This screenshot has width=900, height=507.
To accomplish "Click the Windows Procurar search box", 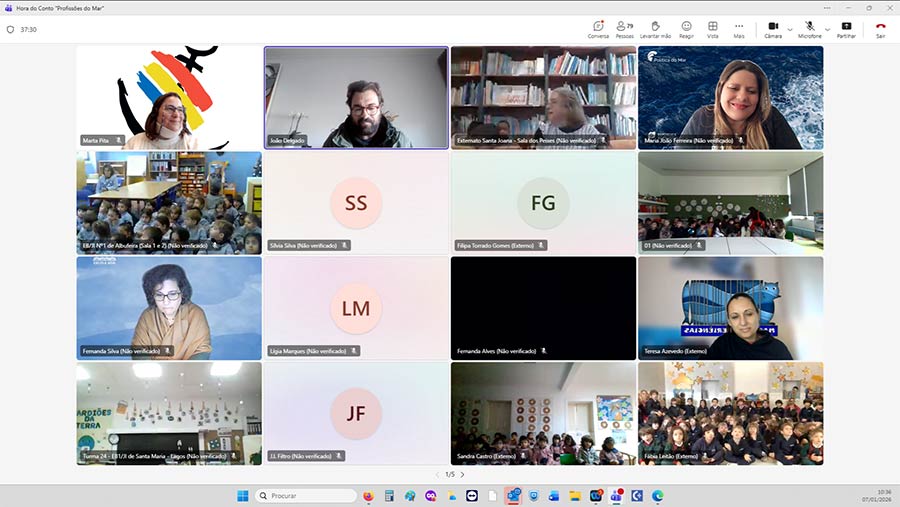I will click(x=306, y=495).
